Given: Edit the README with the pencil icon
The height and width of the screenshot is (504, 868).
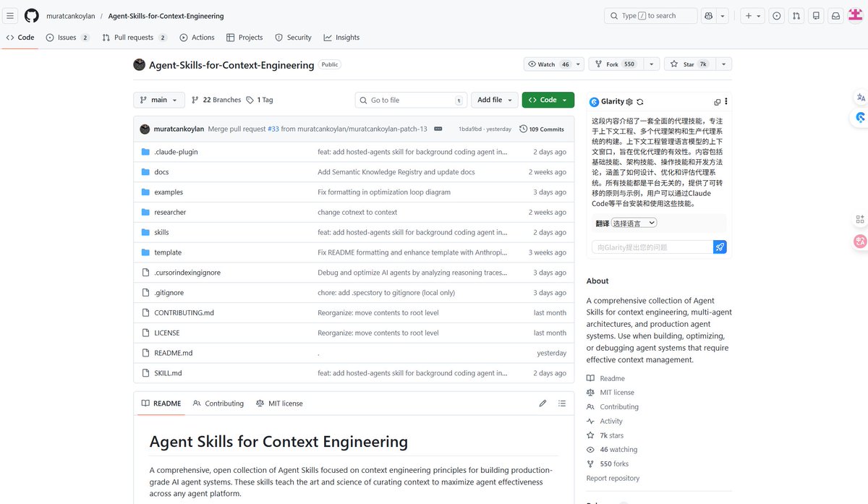Looking at the screenshot, I should point(542,403).
